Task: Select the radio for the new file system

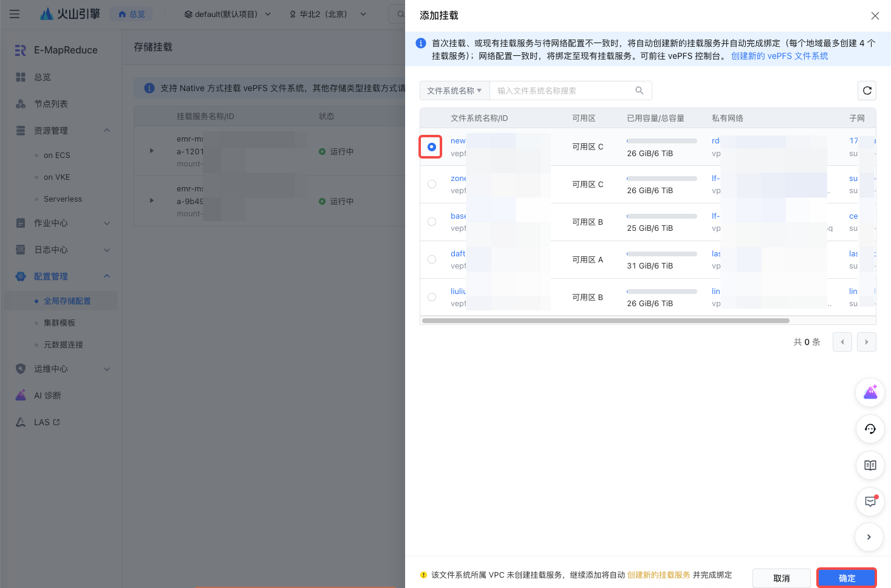Action: point(431,147)
